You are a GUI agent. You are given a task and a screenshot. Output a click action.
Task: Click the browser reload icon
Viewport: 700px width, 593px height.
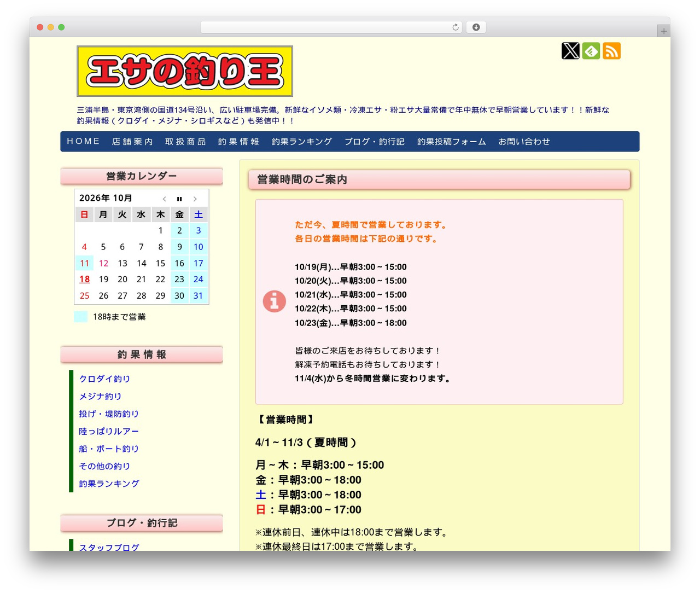[456, 27]
